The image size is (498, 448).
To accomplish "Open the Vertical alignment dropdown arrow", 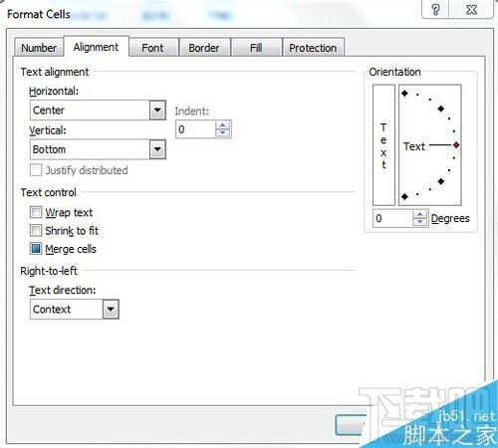I will point(157,149).
